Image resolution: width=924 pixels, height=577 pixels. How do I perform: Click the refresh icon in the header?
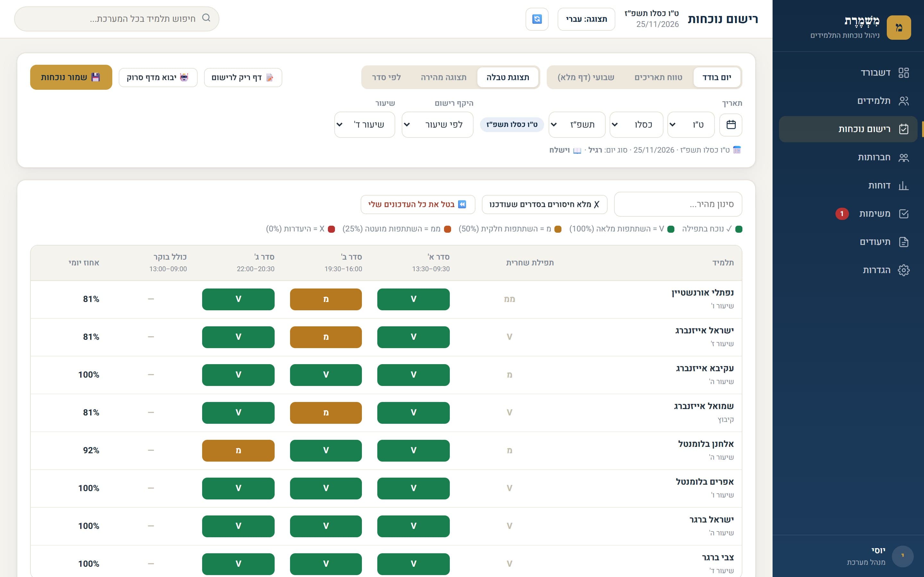[x=537, y=19]
